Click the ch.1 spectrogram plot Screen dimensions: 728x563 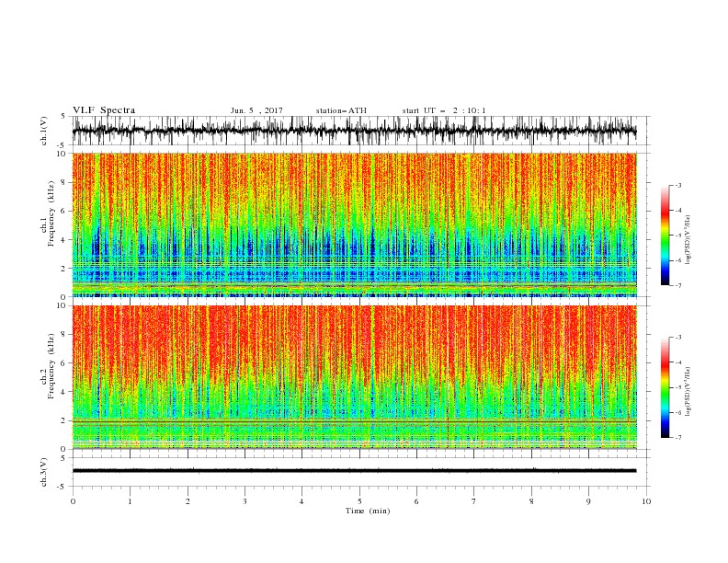pyautogui.click(x=355, y=224)
